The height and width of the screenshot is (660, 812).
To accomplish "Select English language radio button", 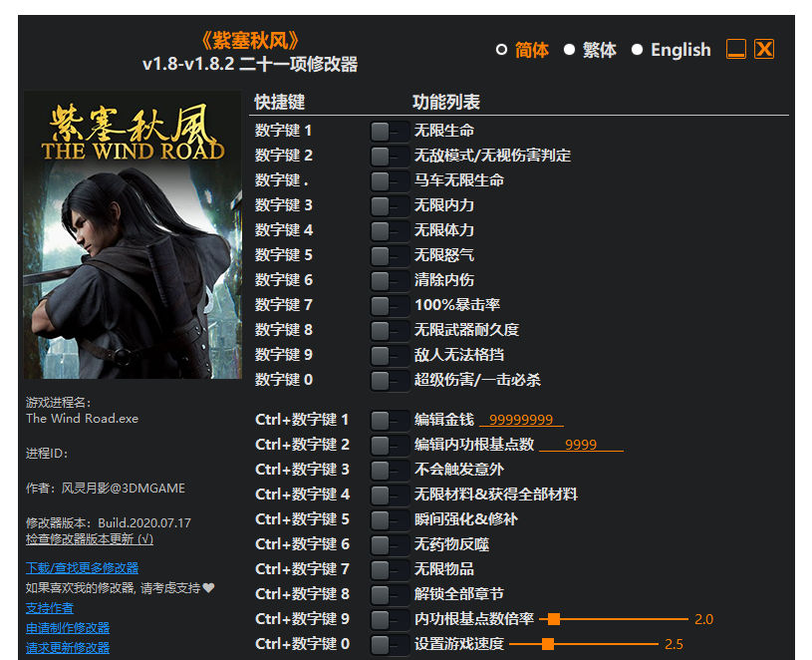I will 637,50.
